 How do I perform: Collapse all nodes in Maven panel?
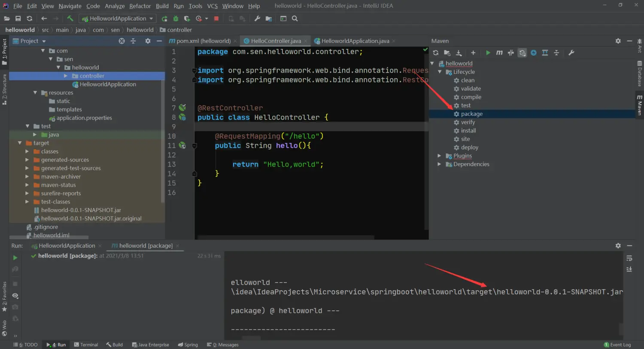[556, 53]
